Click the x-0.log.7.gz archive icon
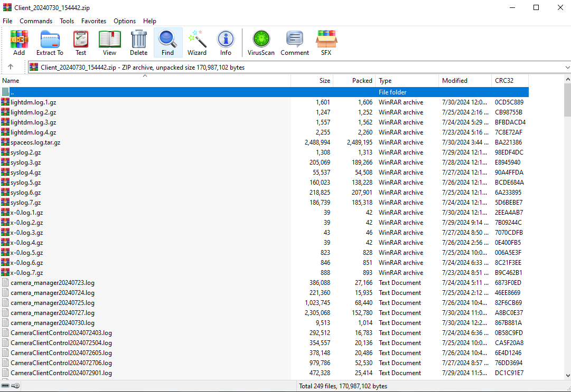This screenshot has height=392, width=571. [x=5, y=273]
